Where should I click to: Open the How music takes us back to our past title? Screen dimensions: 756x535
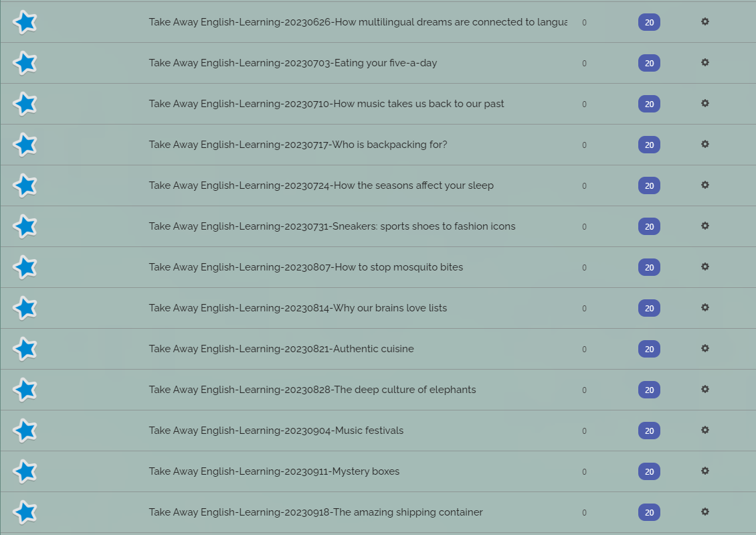click(x=326, y=104)
